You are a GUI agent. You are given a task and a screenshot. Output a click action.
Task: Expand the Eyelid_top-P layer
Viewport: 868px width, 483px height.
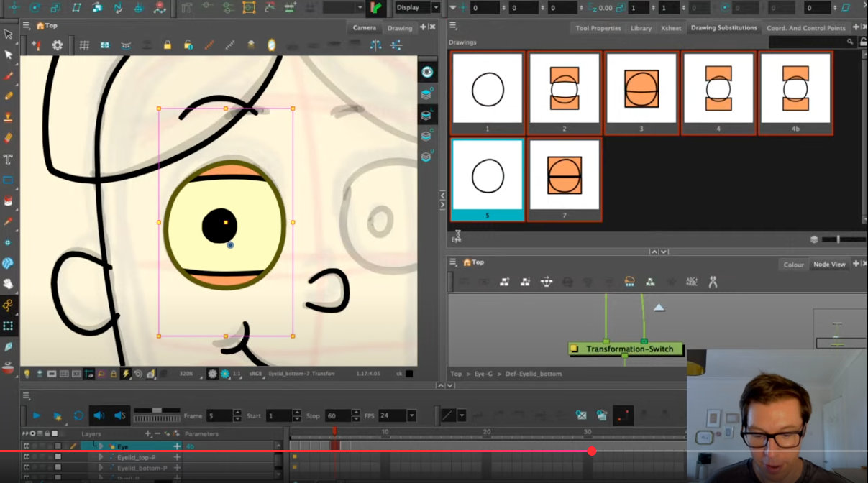pos(102,456)
